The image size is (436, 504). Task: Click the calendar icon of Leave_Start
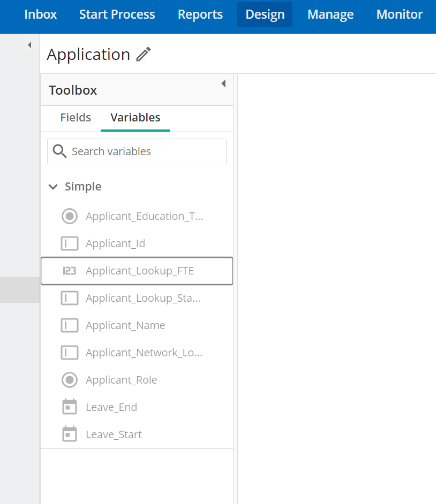[70, 434]
